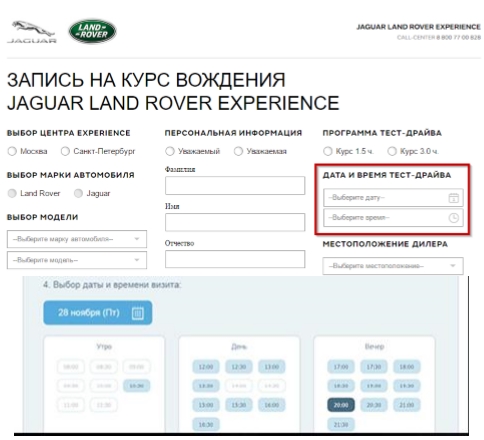Screen dimensions: 484x440
Task: Open the Выберите модель dropdown
Action: pos(77,260)
